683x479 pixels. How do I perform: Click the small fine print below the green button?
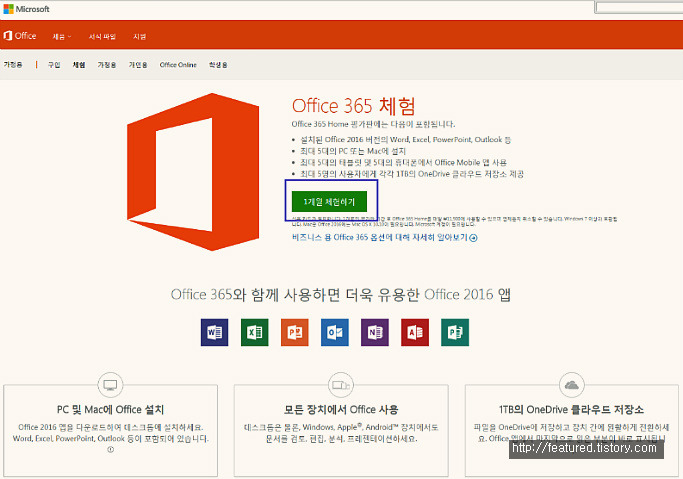click(x=454, y=221)
